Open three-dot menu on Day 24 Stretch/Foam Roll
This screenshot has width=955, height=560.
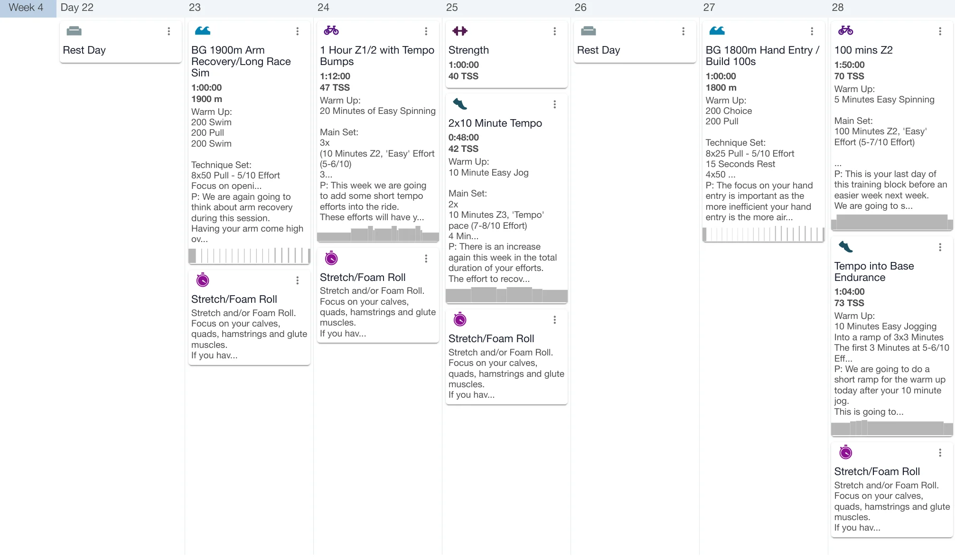[x=426, y=259]
